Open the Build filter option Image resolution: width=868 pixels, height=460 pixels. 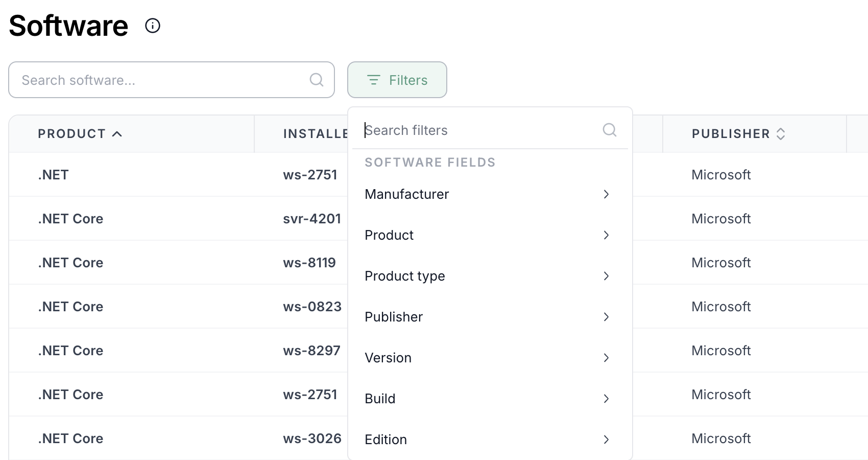[490, 399]
